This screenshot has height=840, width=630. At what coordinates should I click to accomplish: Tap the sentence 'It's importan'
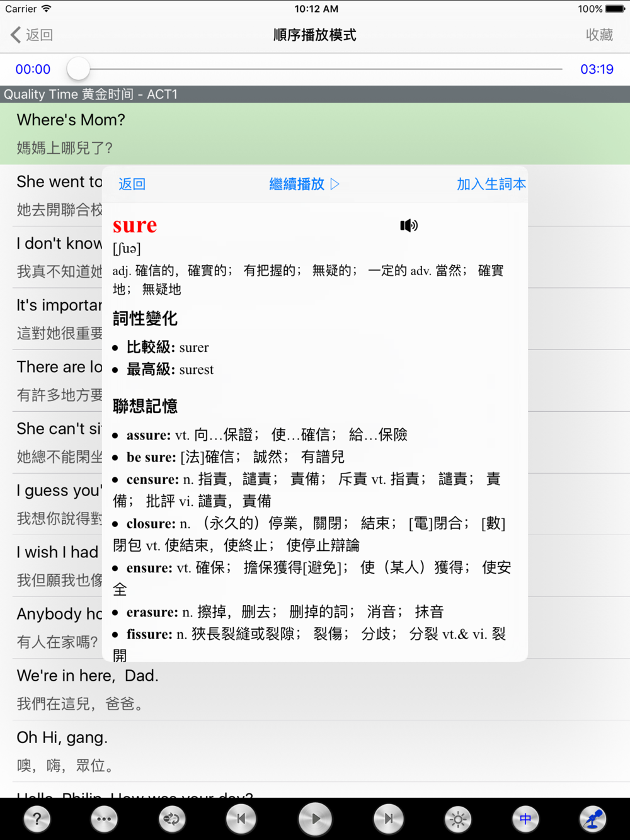coord(59,305)
